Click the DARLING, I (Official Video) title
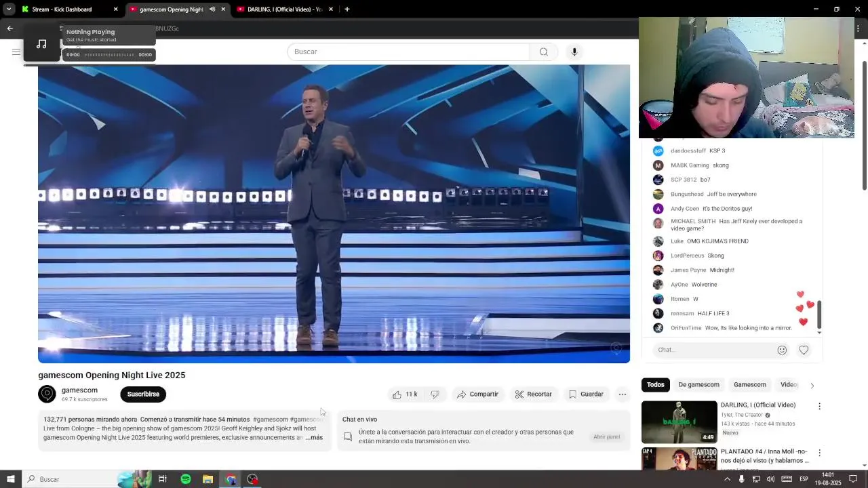 tap(757, 405)
